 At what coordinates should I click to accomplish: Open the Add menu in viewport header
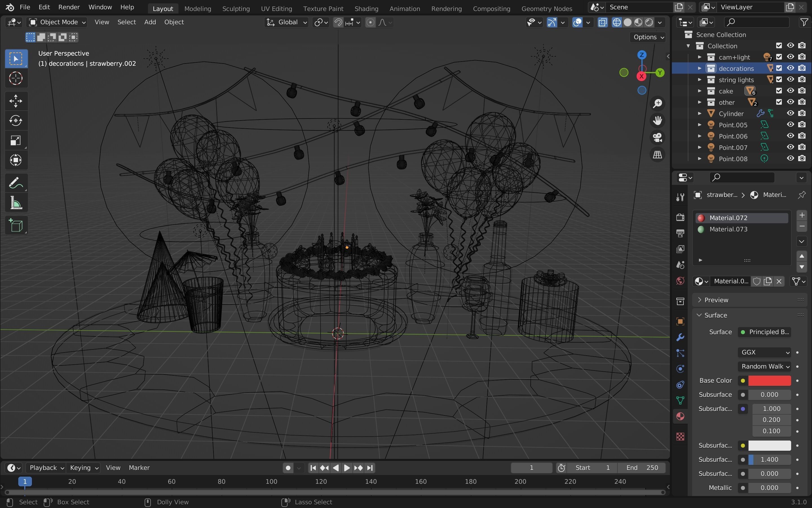click(150, 22)
